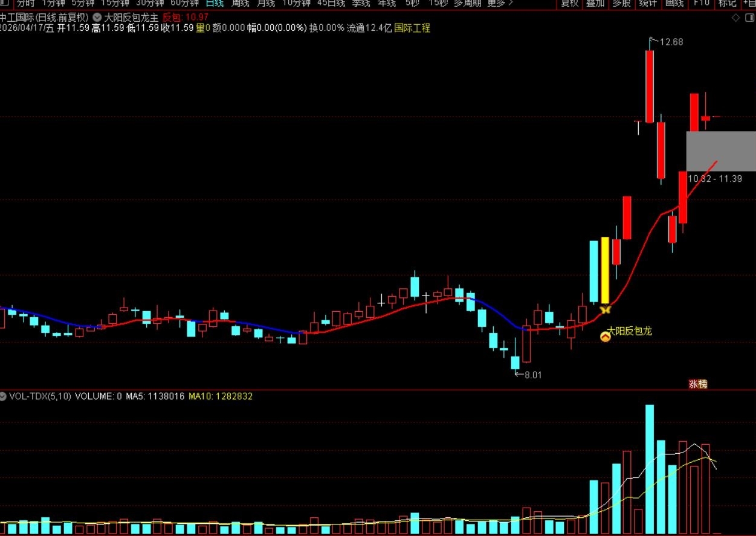756x536 pixels.
Task: Select the 5秒 period tab
Action: 412,3
